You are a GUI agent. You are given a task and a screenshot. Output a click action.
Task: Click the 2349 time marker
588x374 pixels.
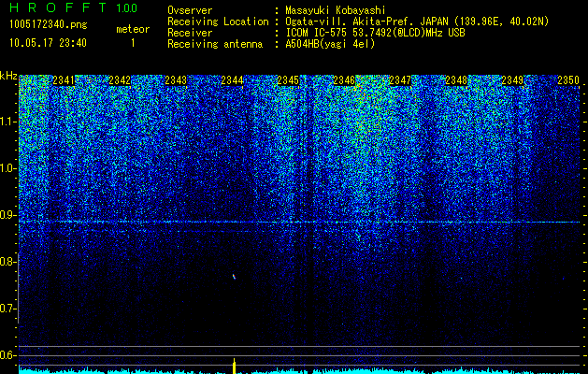(512, 80)
